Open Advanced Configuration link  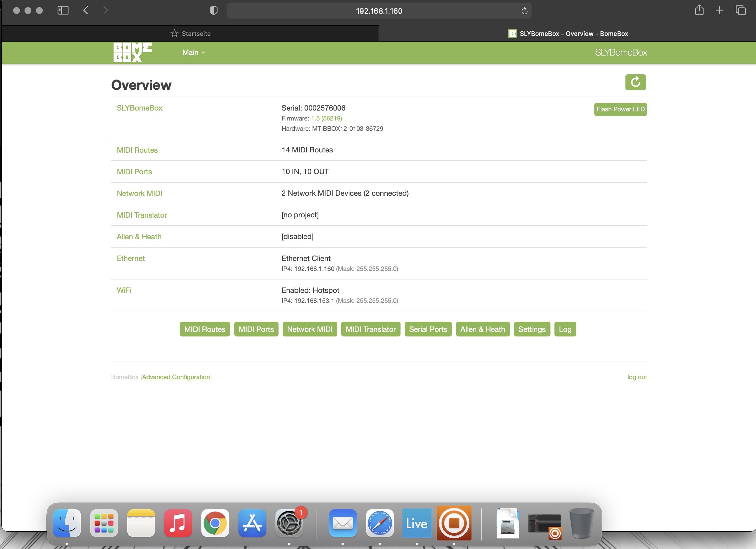176,377
